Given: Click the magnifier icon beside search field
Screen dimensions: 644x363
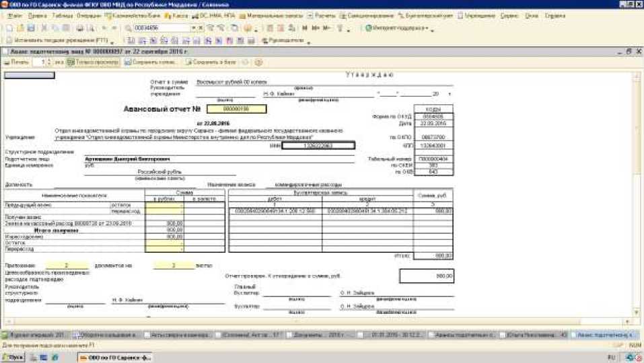Looking at the screenshot, I should tap(128, 28).
